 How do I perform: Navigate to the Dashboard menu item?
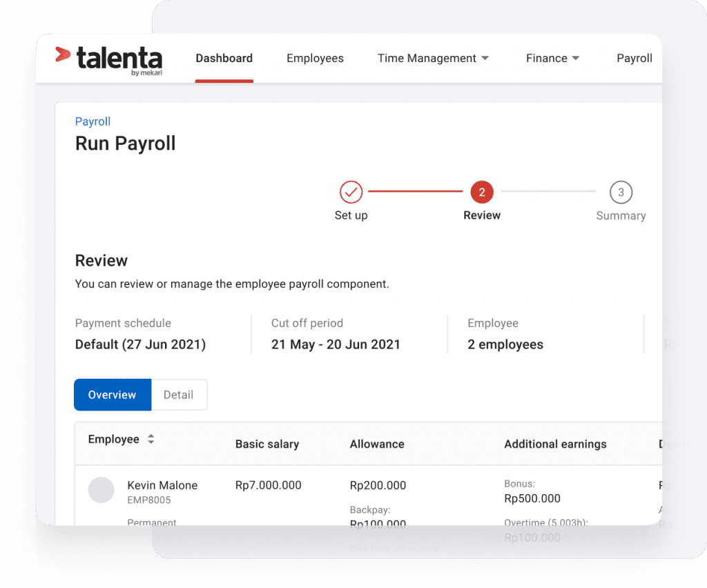pyautogui.click(x=224, y=58)
